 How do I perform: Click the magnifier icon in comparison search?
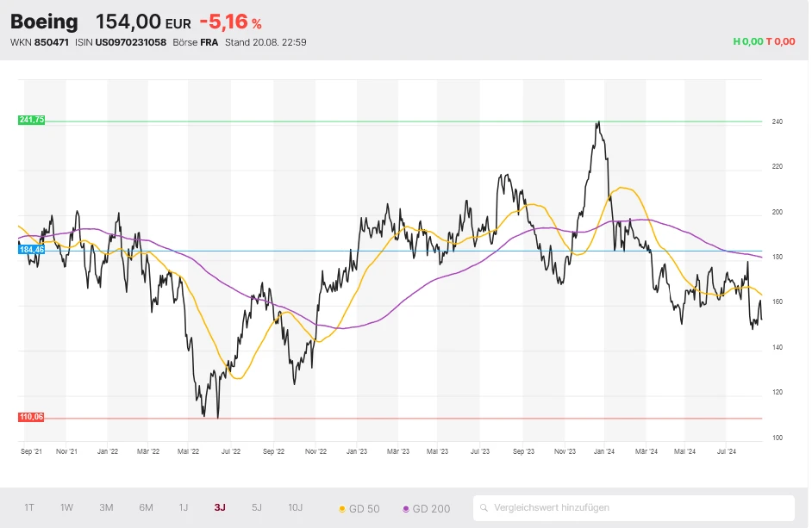[486, 508]
